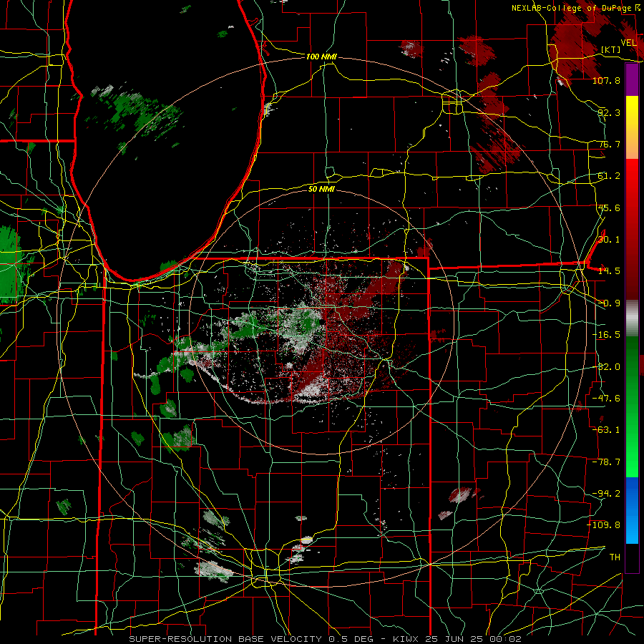Viewport: 644px width, 644px height.
Task: Click the 30.1 scale value
Action: coord(609,240)
